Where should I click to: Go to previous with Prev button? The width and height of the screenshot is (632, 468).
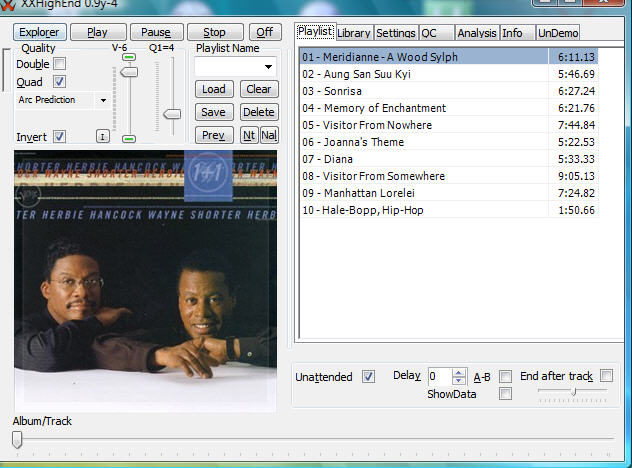click(214, 135)
